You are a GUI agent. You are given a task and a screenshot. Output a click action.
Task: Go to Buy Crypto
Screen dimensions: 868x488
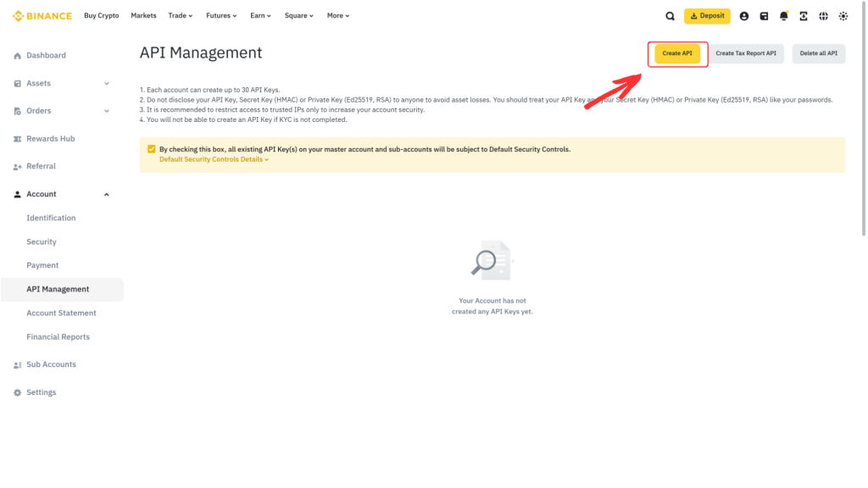tap(102, 15)
